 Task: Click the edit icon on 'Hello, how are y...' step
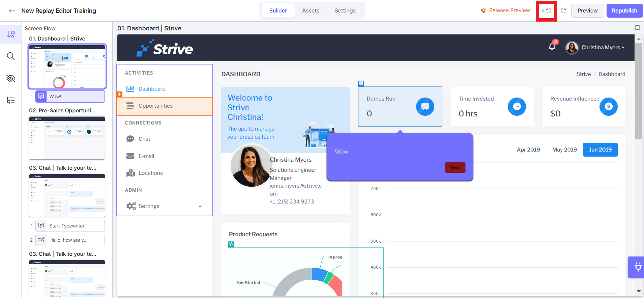(x=41, y=240)
